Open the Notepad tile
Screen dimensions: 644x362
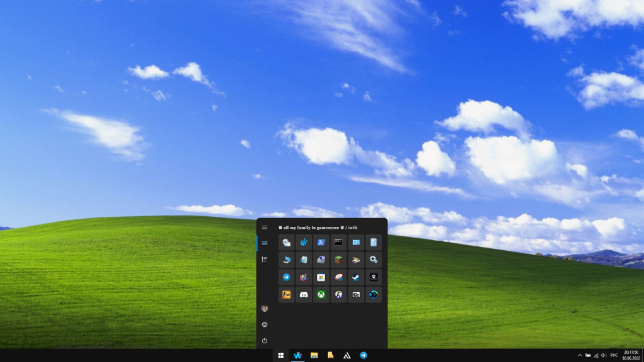(304, 260)
